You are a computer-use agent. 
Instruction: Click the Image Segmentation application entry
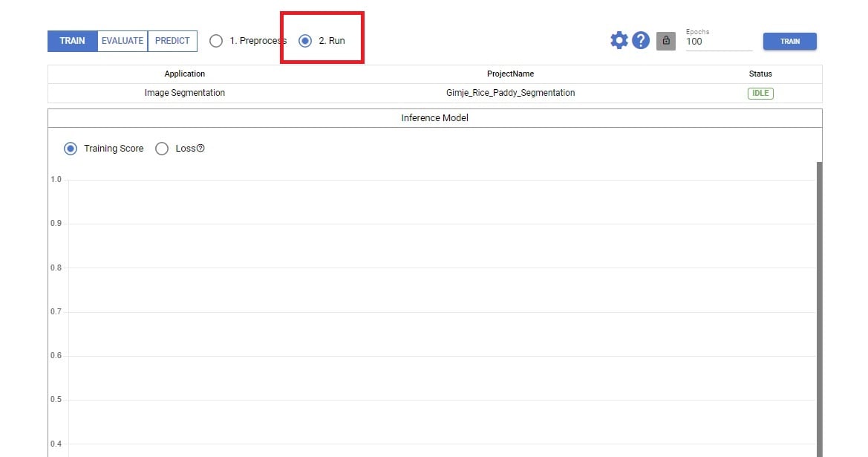point(184,92)
